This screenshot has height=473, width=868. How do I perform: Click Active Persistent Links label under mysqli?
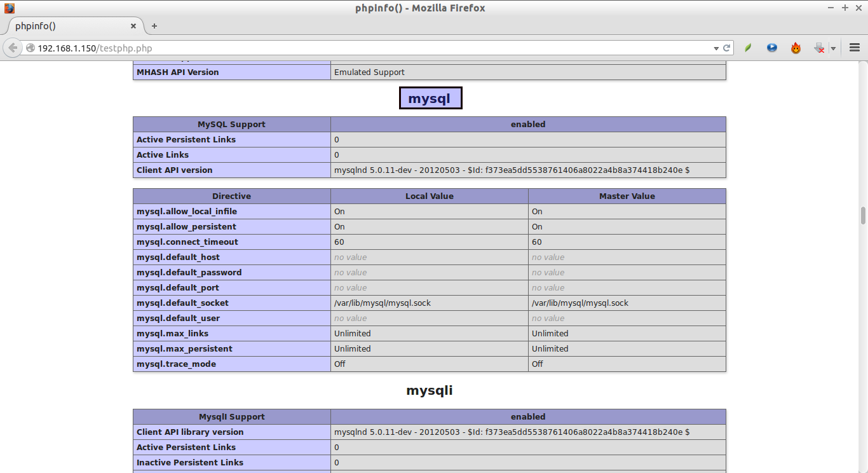point(186,448)
